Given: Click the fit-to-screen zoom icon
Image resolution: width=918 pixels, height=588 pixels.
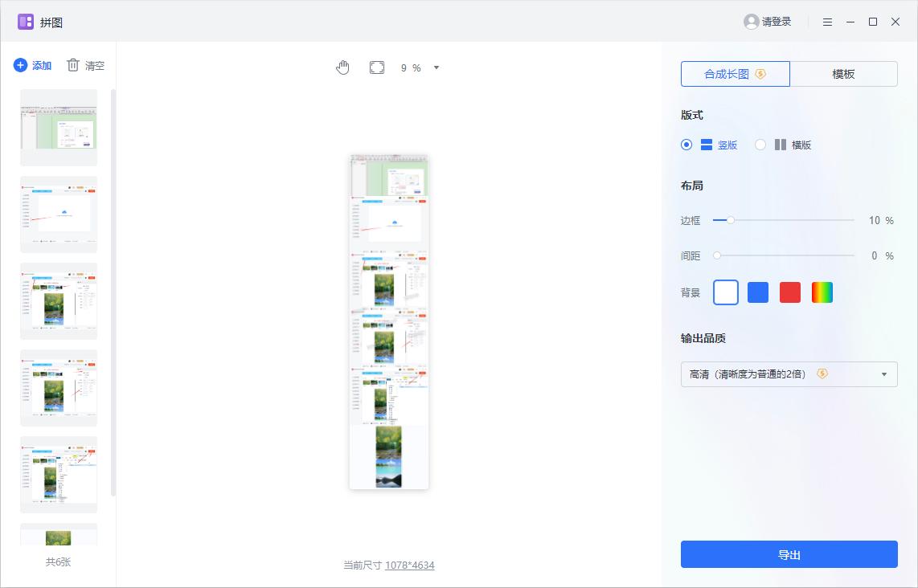Looking at the screenshot, I should point(375,67).
